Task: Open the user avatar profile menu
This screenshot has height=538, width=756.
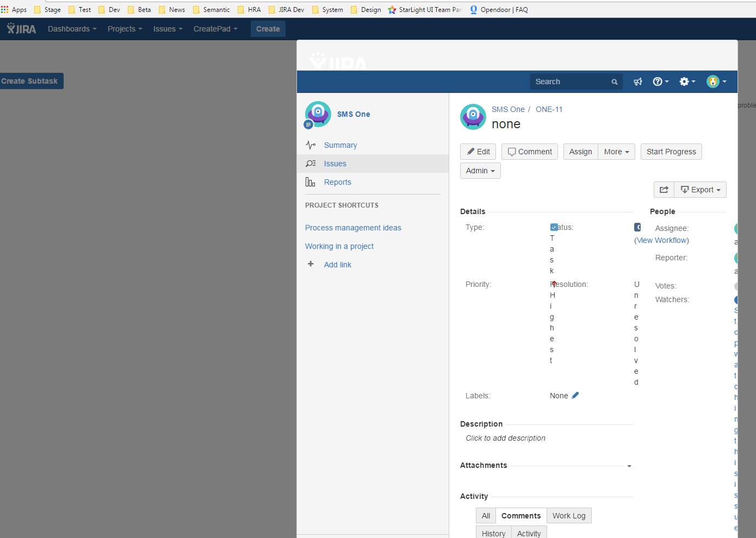Action: point(716,82)
